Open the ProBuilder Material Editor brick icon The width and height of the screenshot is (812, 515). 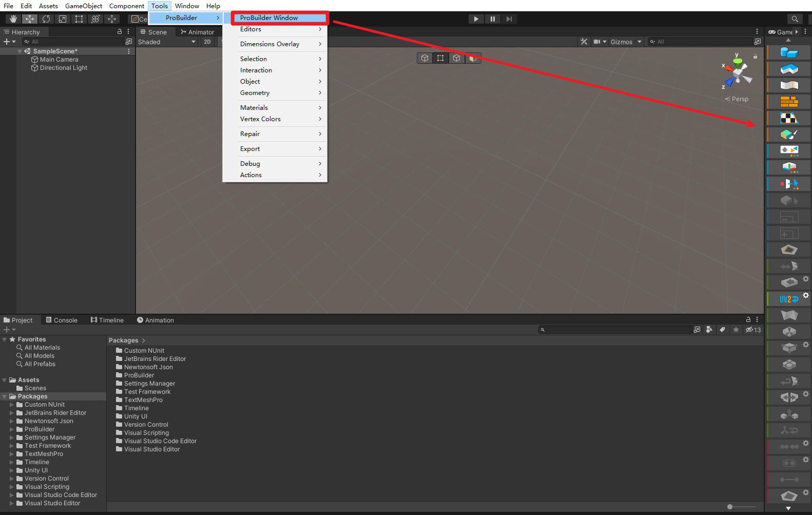point(789,102)
